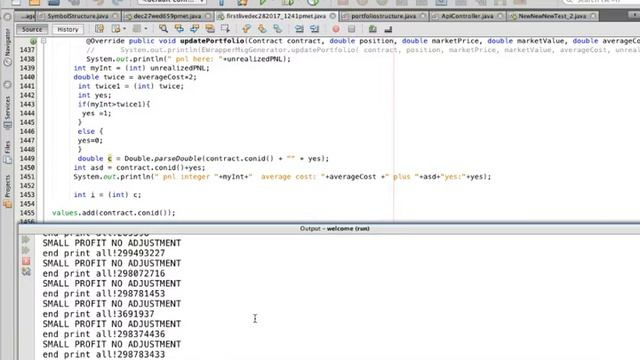Jump to last edit location icon
640x360 pixels.
[100, 29]
